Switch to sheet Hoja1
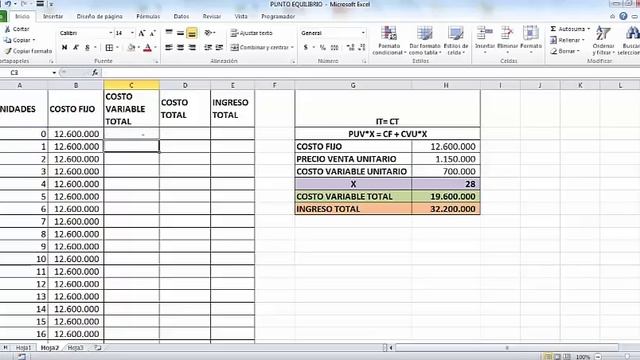The image size is (640, 360). 23,348
